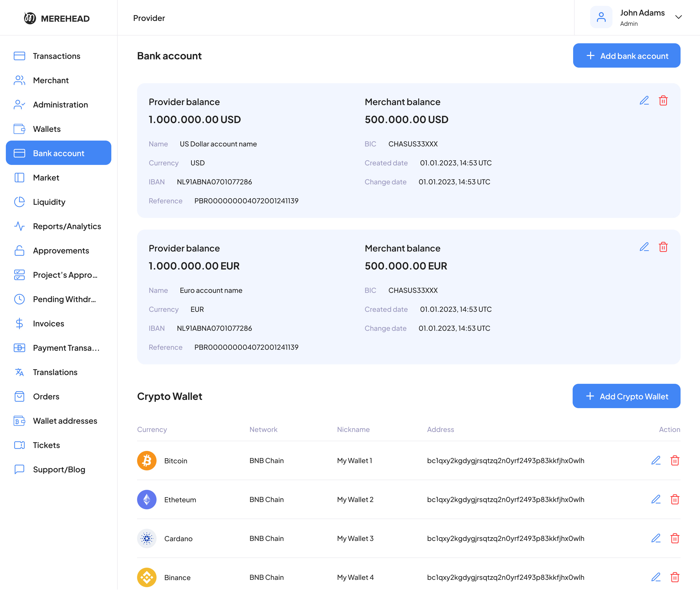The width and height of the screenshot is (700, 592).
Task: Select Liquidity from the sidebar
Action: coord(49,202)
